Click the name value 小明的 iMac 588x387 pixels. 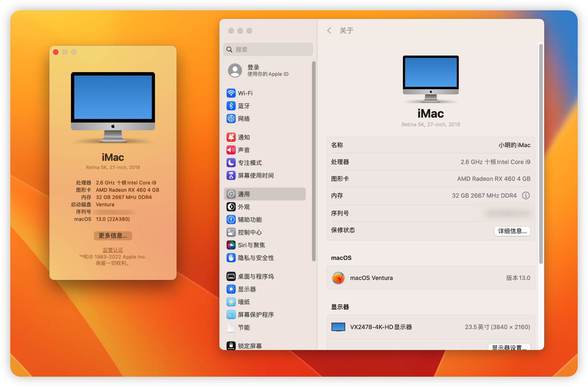[514, 145]
